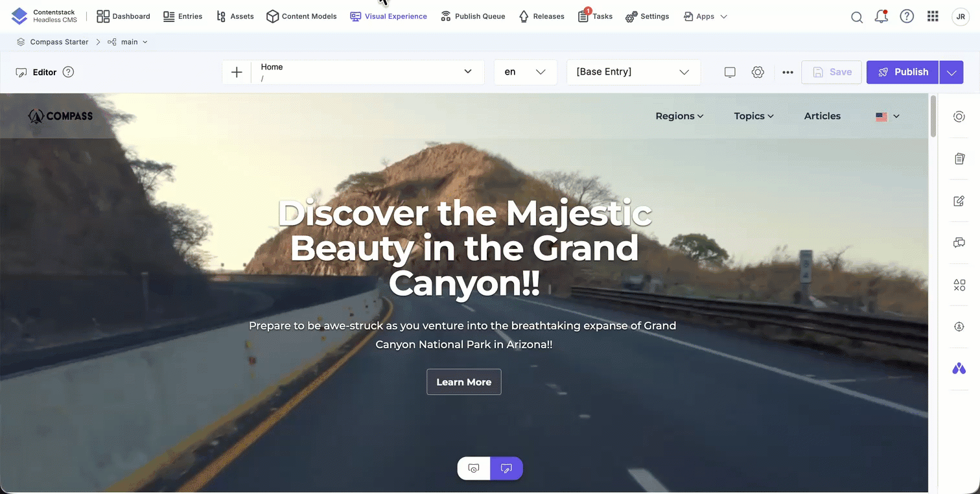Viewport: 980px width, 494px height.
Task: Go to Entries in top navigation
Action: point(183,16)
